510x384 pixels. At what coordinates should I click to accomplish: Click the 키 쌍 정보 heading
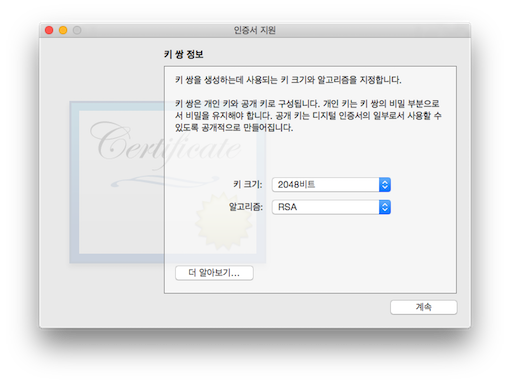pos(184,54)
